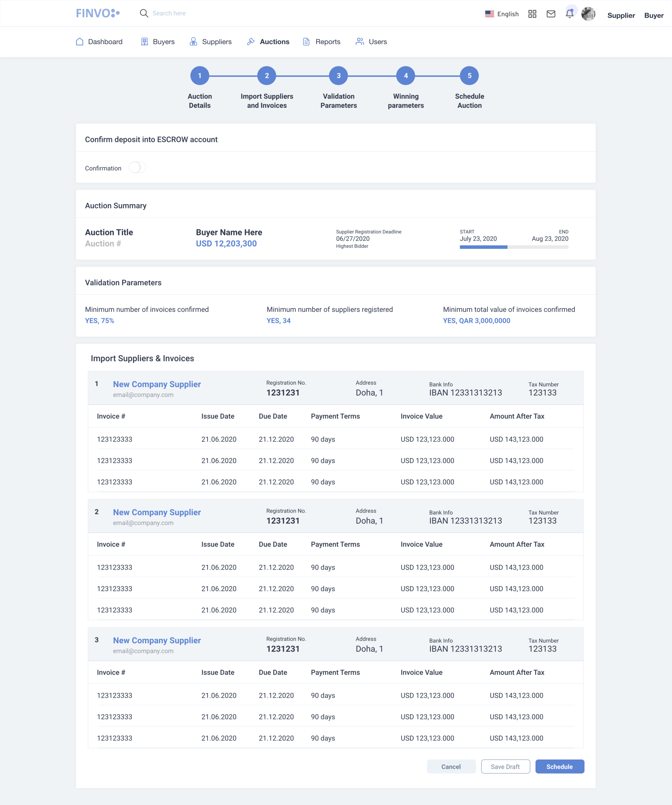Switch to Buyer view

click(x=653, y=16)
